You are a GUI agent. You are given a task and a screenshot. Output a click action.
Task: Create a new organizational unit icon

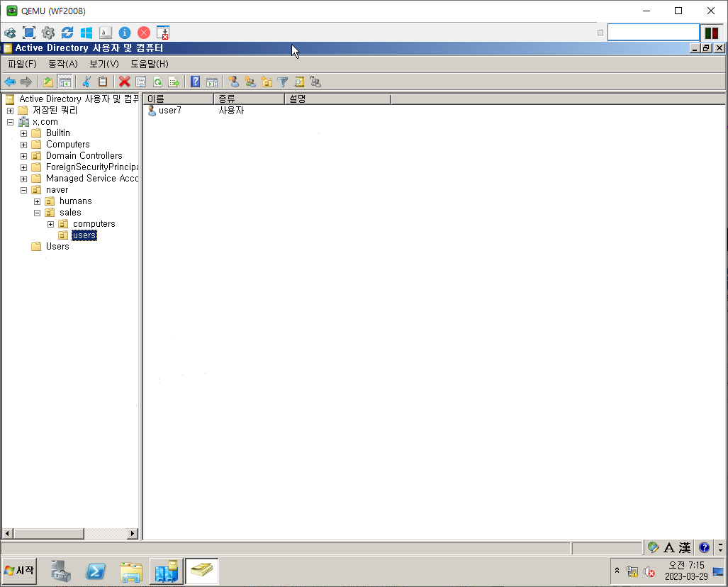pyautogui.click(x=267, y=82)
